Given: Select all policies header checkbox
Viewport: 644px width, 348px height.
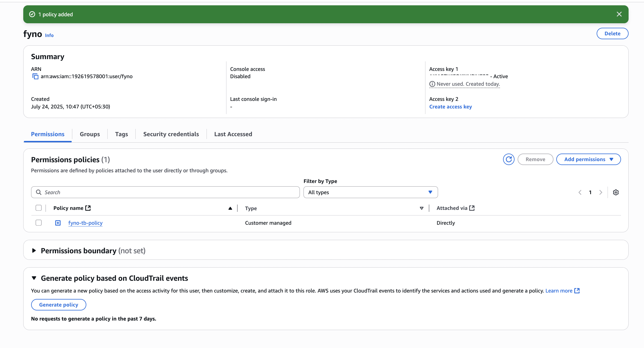Looking at the screenshot, I should tap(39, 208).
